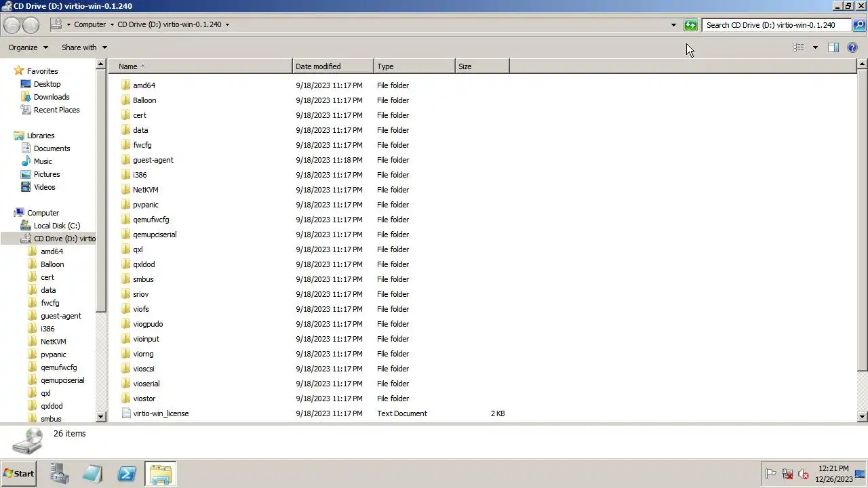Viewport: 868px width, 488px height.
Task: Click the Show desktop button in the taskbar
Action: (861, 474)
